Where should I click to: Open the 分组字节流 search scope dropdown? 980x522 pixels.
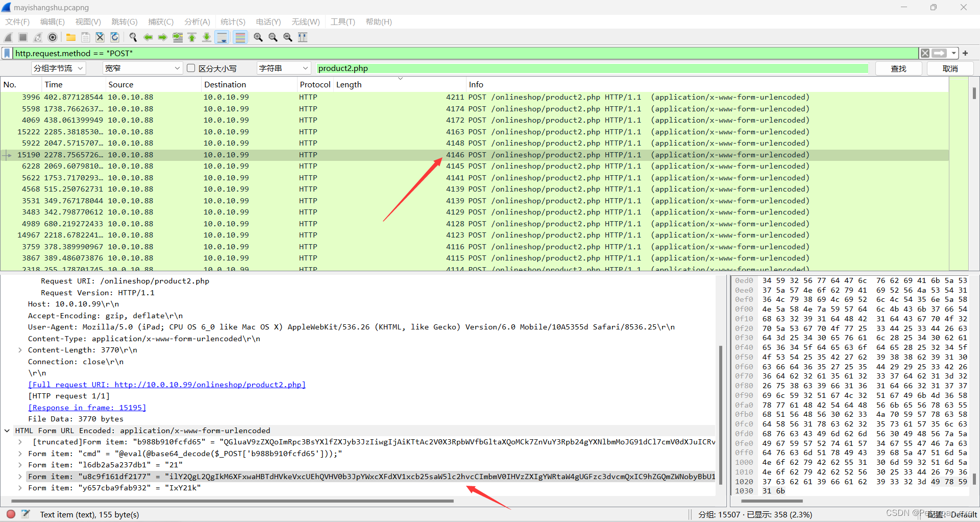pos(58,68)
